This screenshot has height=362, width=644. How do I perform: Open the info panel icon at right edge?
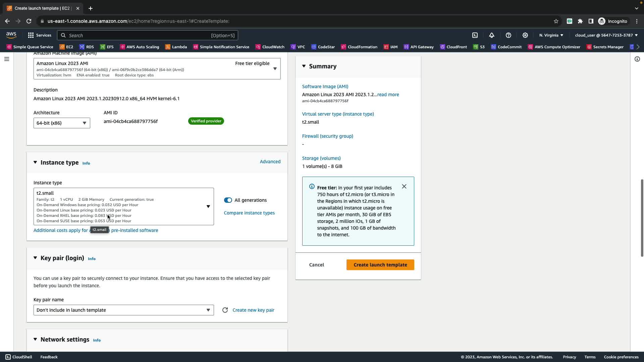click(x=637, y=59)
